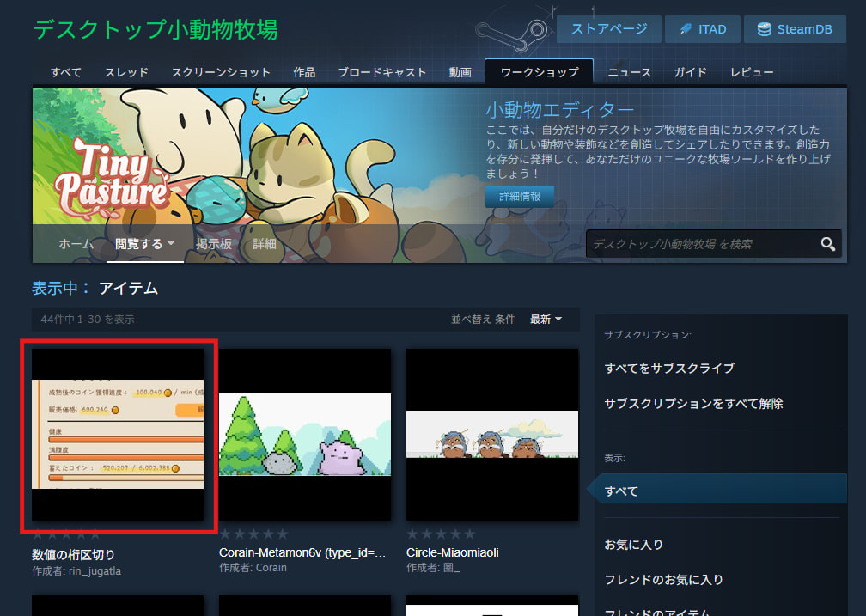Open the 詳細 workshop section

tap(265, 244)
